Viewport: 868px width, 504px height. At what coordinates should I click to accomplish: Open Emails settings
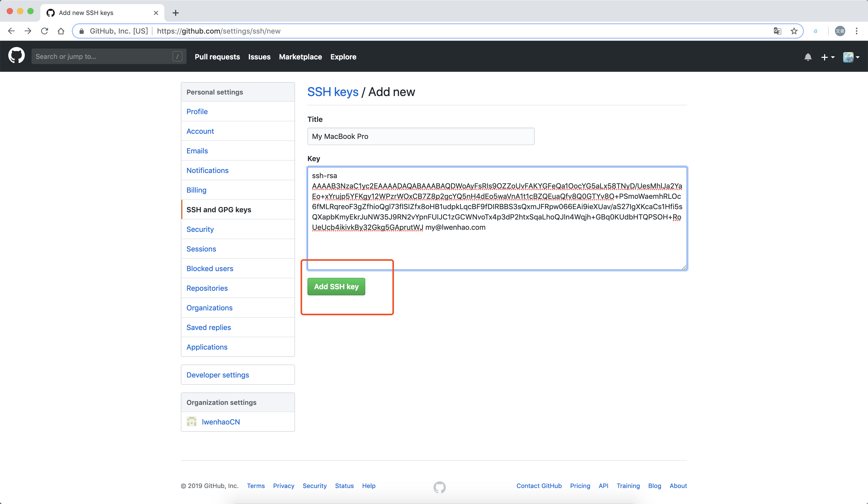(x=238, y=151)
